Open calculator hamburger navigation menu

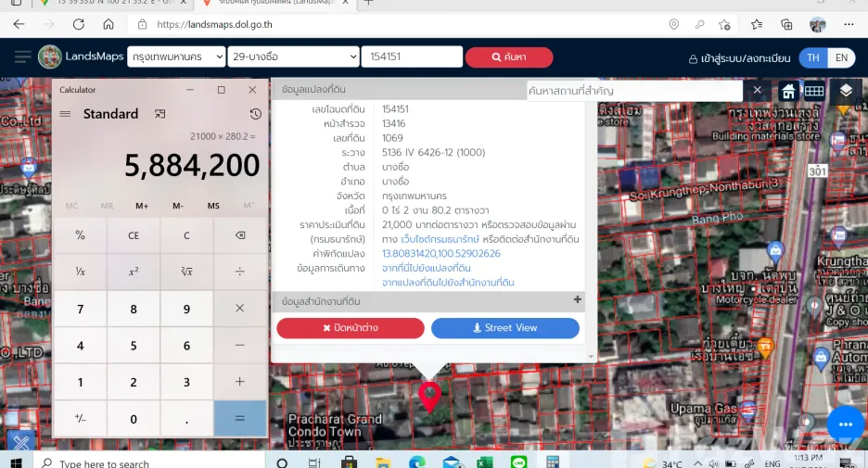pos(65,114)
